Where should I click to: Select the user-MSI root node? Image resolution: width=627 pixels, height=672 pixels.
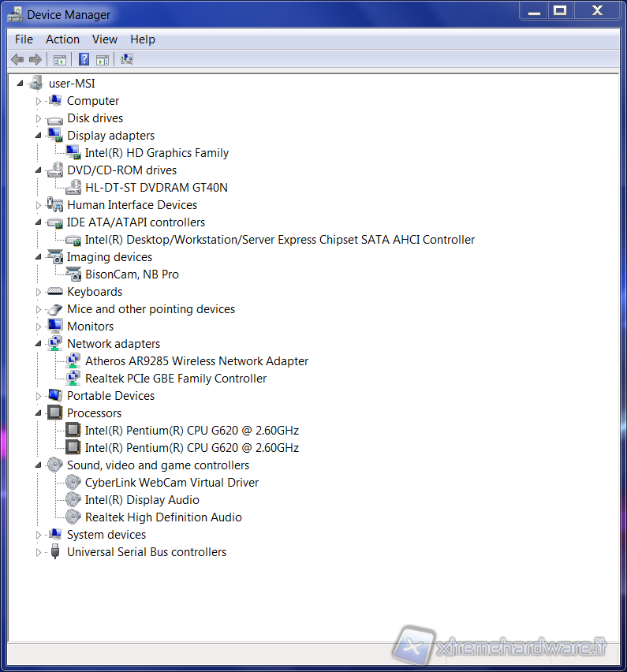click(x=72, y=84)
